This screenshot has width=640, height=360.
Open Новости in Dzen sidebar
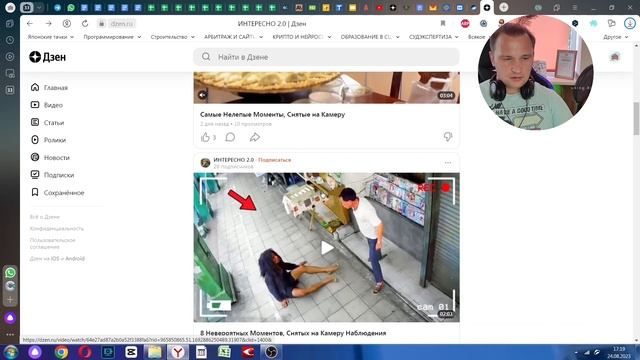point(50,158)
